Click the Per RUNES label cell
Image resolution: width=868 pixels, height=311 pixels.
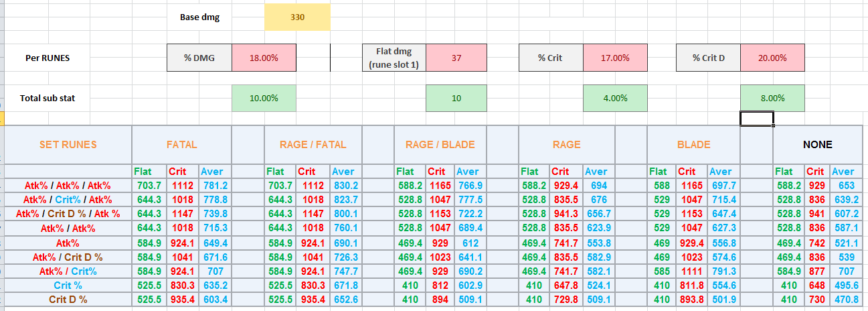click(x=47, y=58)
